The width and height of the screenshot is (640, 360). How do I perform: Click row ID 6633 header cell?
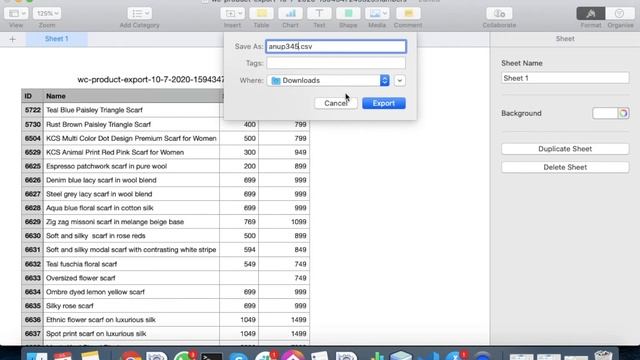[32, 278]
